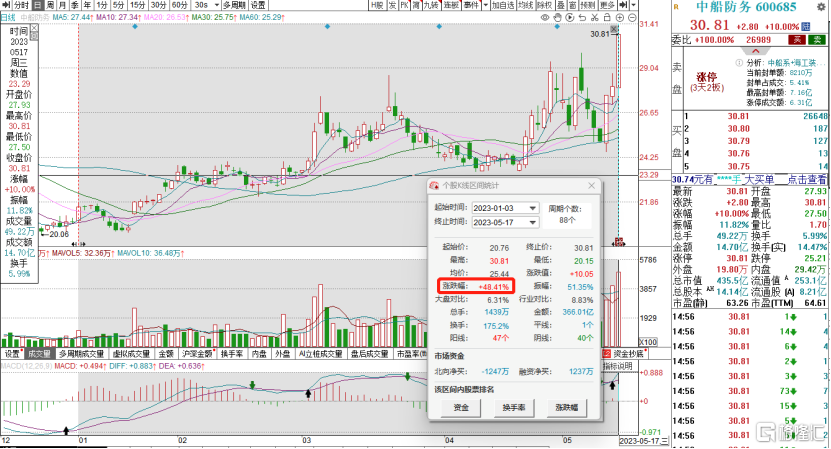This screenshot has height=449, width=831.
Task: Open the 更多 more menu
Action: pyautogui.click(x=607, y=5)
